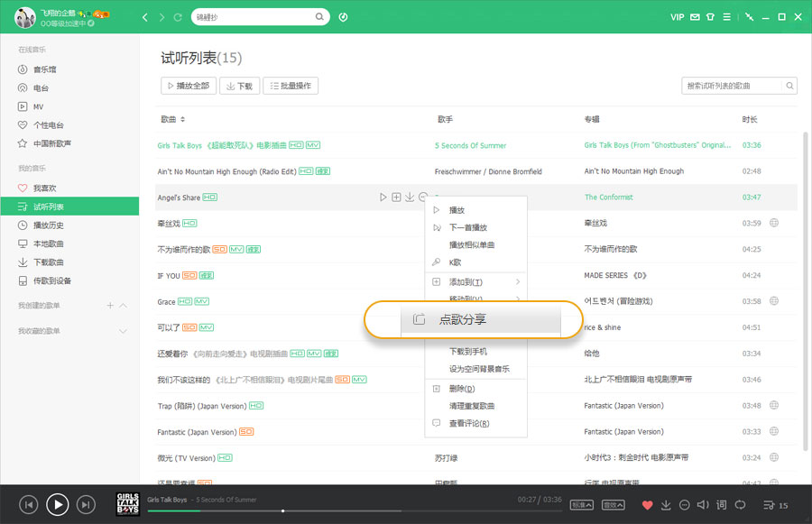Open the mail messages icon in title bar
Viewport: 812px width, 524px height.
pos(694,16)
